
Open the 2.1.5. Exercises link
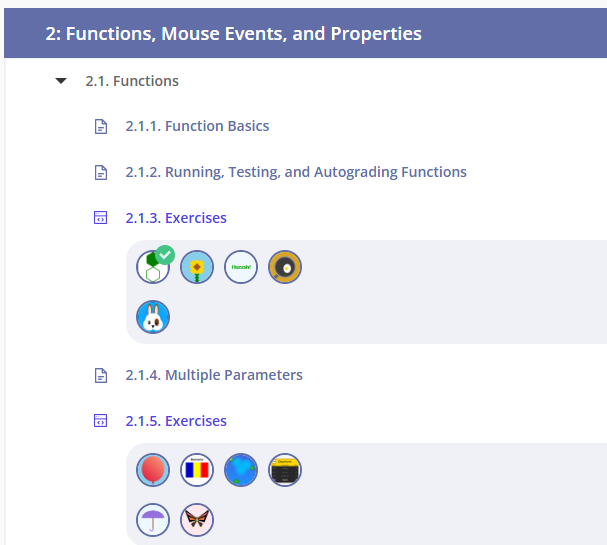(176, 421)
